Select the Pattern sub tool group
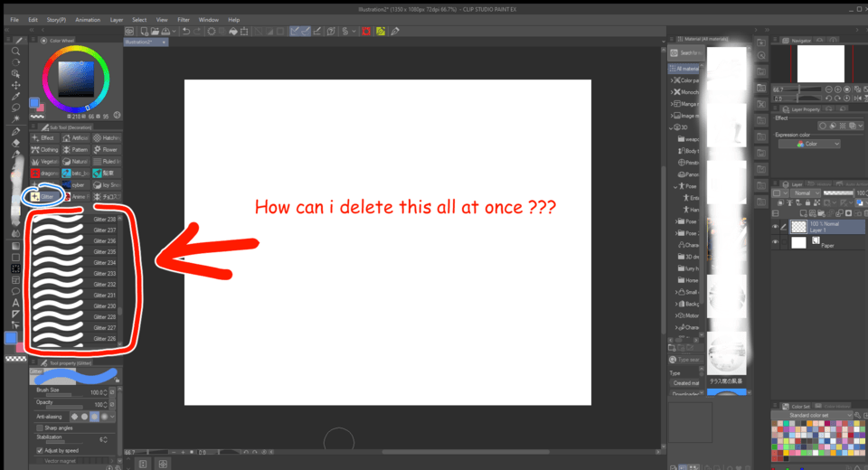 tap(76, 149)
